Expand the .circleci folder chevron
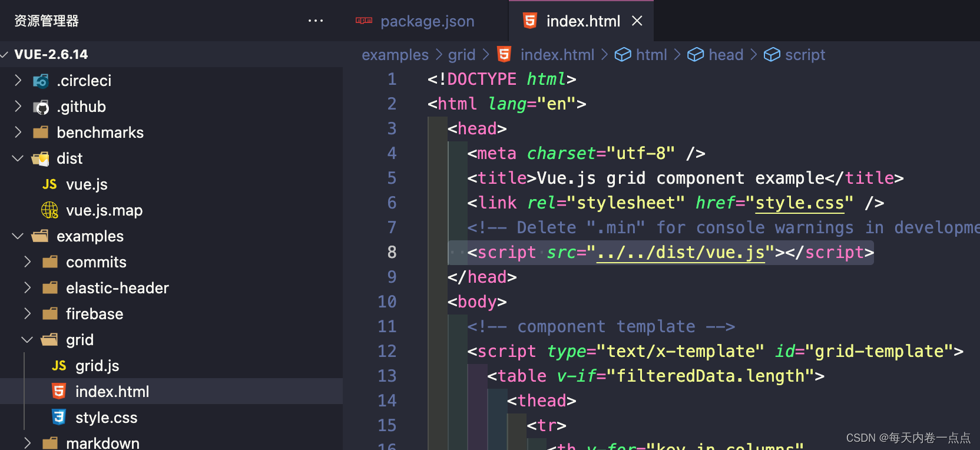 tap(18, 81)
